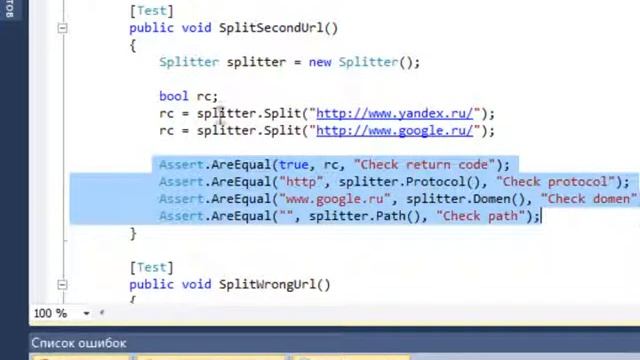Open the 100 % zoom dropdown arrow
640x360 pixels.
pos(86,313)
